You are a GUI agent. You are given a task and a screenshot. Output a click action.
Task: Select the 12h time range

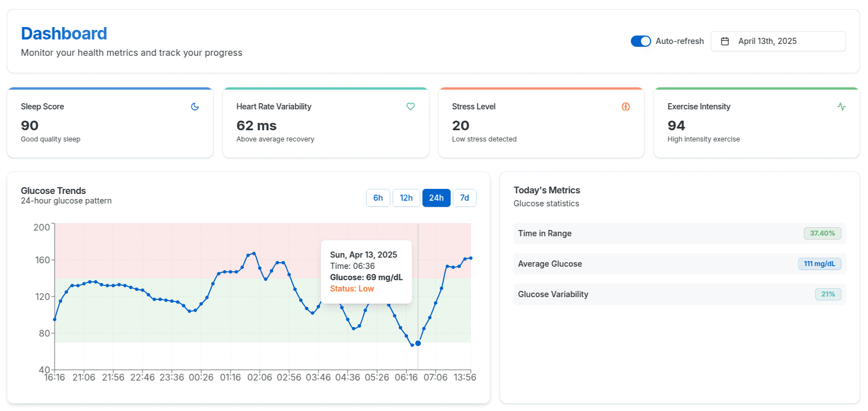click(406, 198)
